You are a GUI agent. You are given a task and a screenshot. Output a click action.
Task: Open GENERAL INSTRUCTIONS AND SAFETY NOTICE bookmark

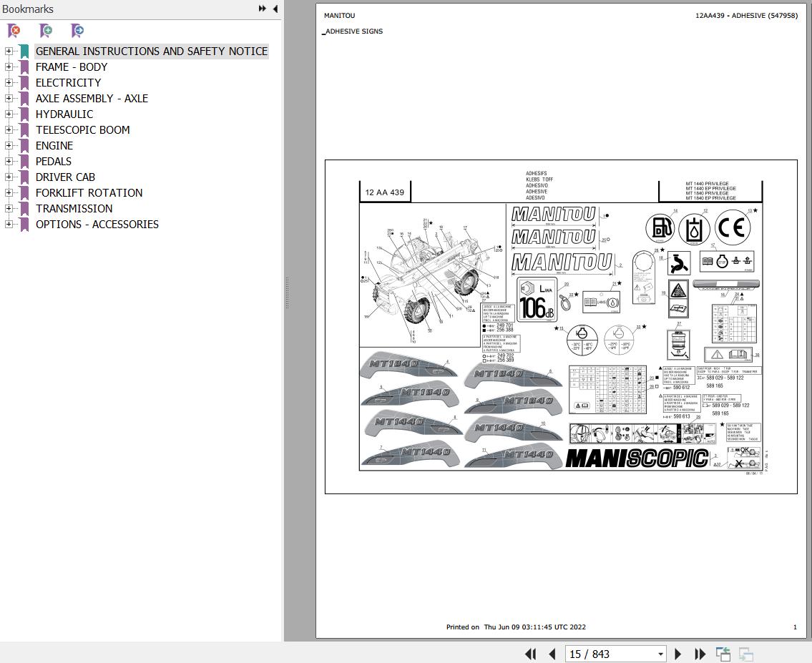(152, 51)
